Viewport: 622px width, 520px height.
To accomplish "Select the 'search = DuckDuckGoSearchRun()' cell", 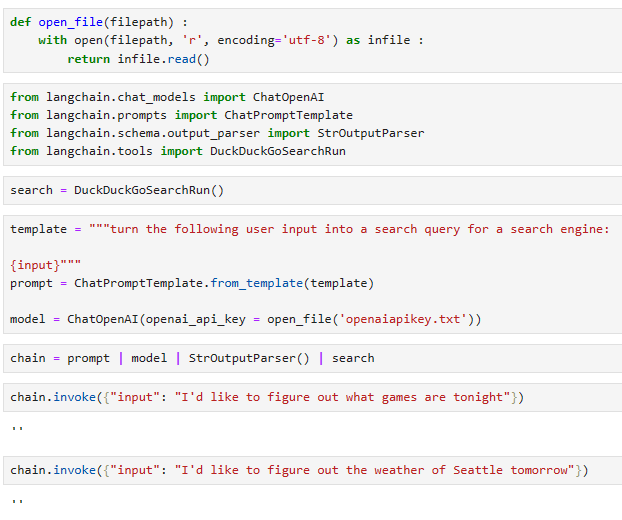I will [x=313, y=190].
